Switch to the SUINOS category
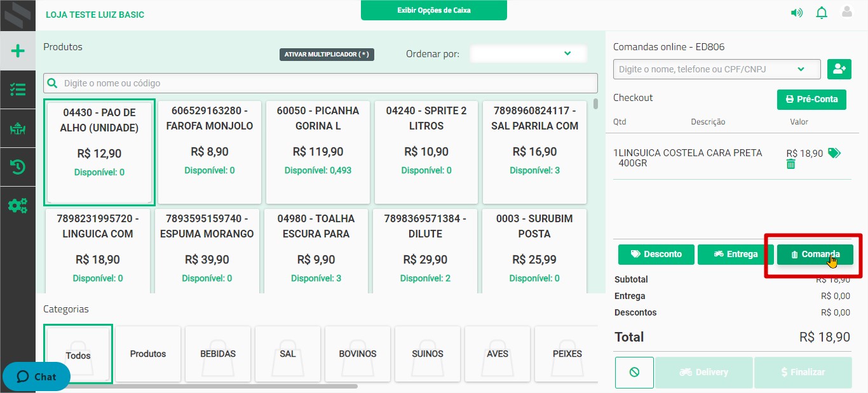This screenshot has height=393, width=868. 427,354
